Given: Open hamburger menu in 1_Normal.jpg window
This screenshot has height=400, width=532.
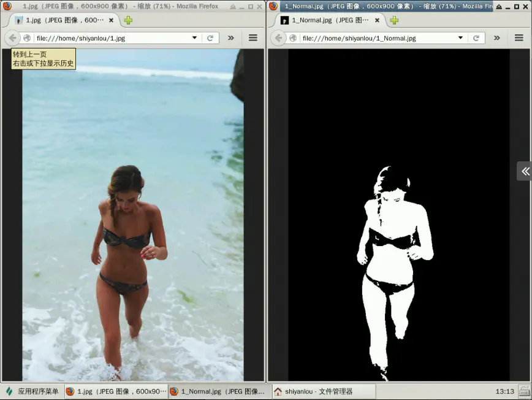Looking at the screenshot, I should [x=519, y=38].
